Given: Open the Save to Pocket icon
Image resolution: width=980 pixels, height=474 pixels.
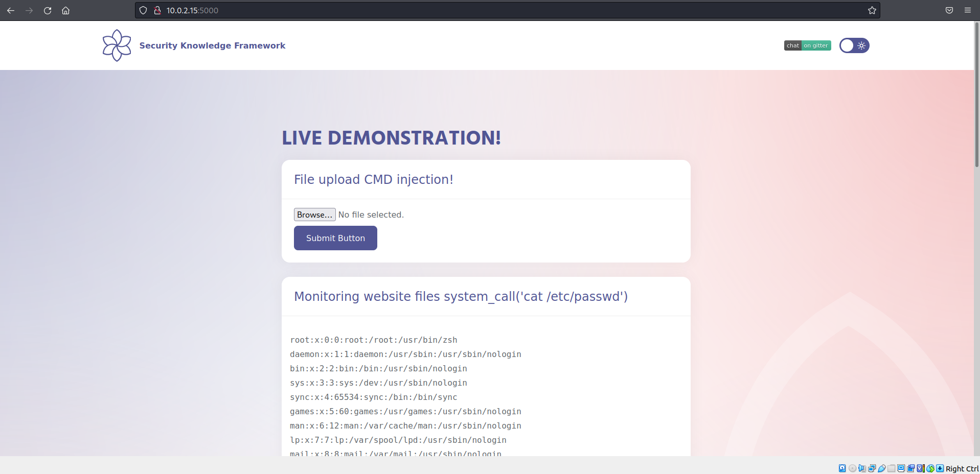Looking at the screenshot, I should tap(949, 10).
